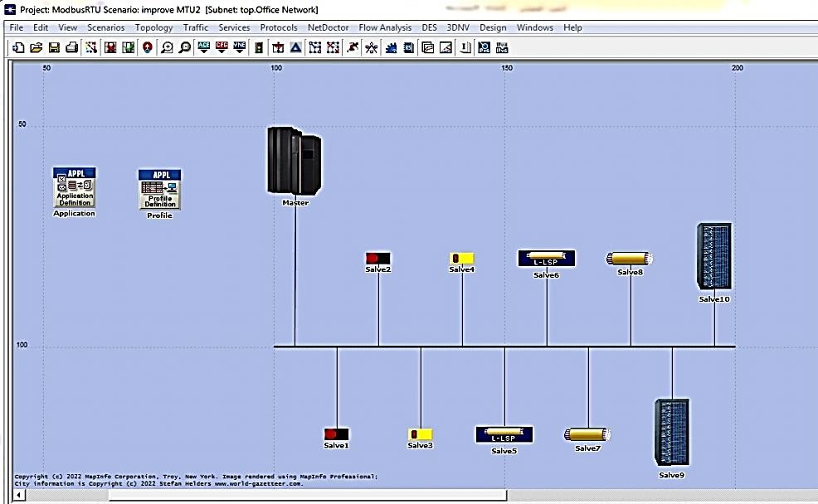
Task: Open the Edit menu
Action: 41,27
